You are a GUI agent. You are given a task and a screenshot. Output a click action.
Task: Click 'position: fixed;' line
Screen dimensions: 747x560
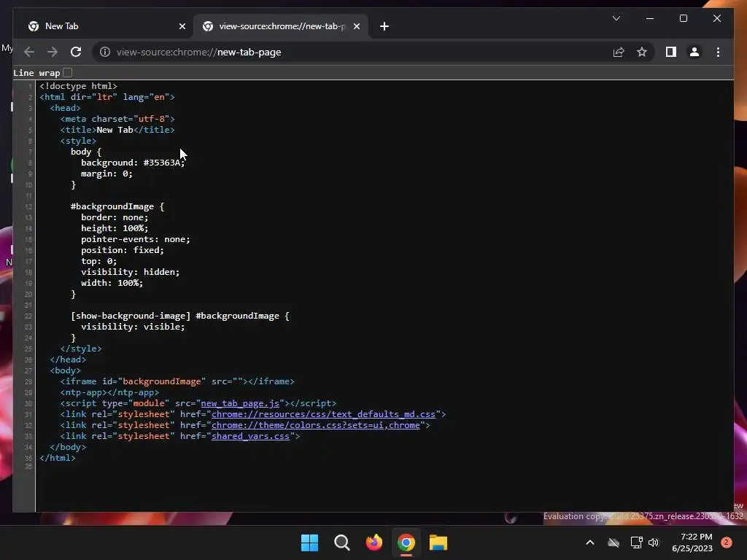pyautogui.click(x=123, y=251)
